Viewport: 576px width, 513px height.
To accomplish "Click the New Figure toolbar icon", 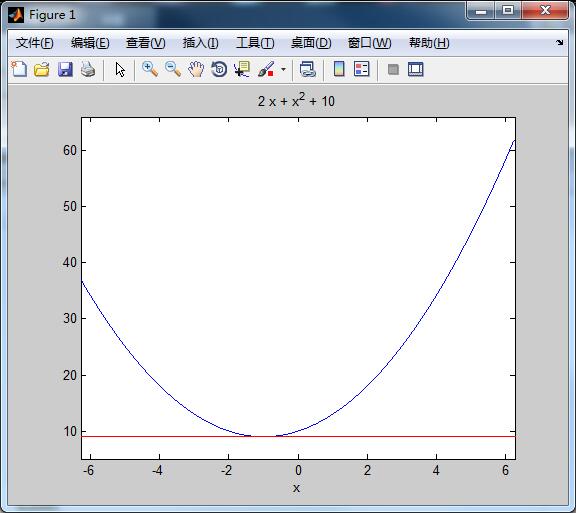I will (x=19, y=69).
